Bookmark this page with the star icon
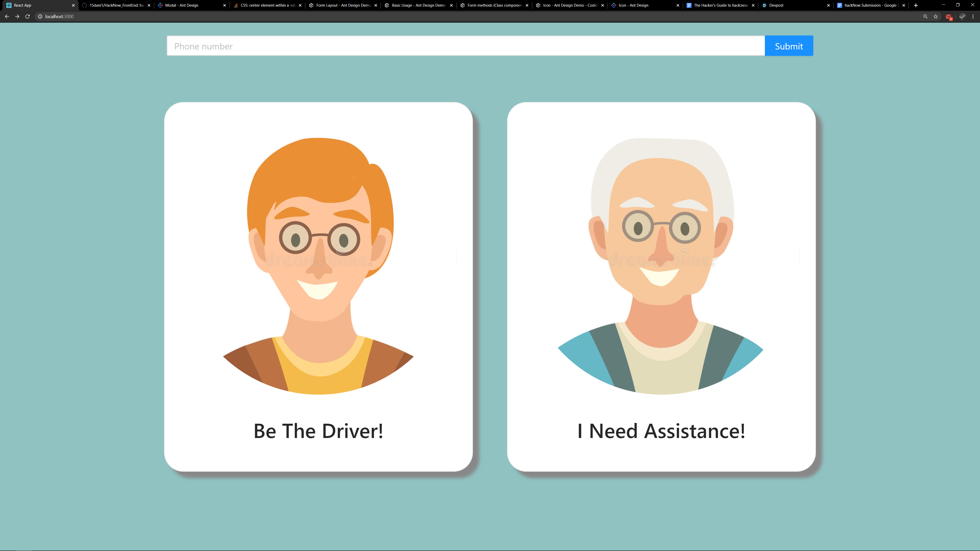The height and width of the screenshot is (551, 980). [936, 16]
